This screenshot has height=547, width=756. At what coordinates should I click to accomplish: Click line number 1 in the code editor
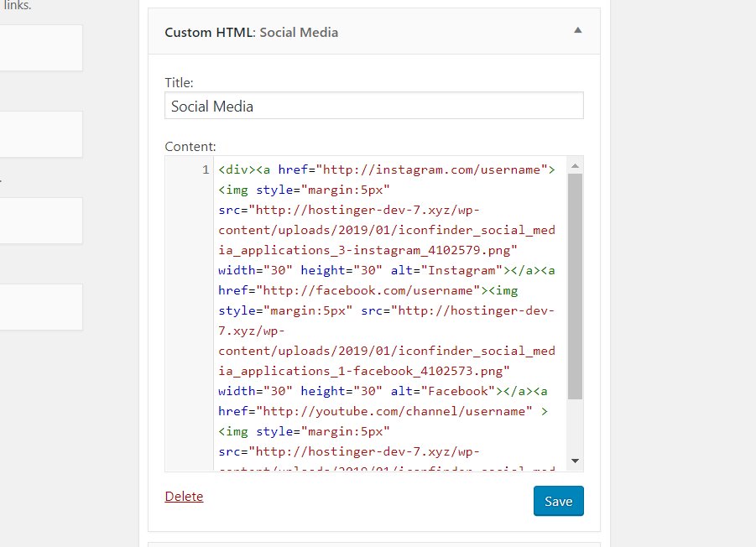click(x=205, y=169)
